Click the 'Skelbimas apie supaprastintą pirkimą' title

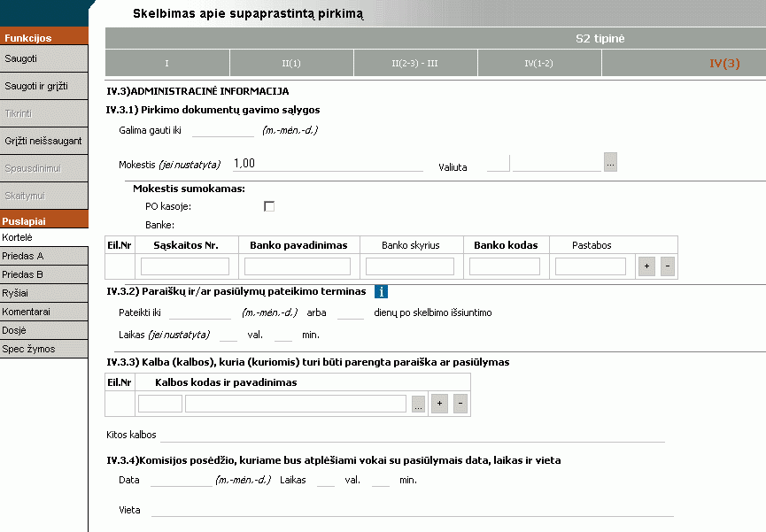point(248,13)
